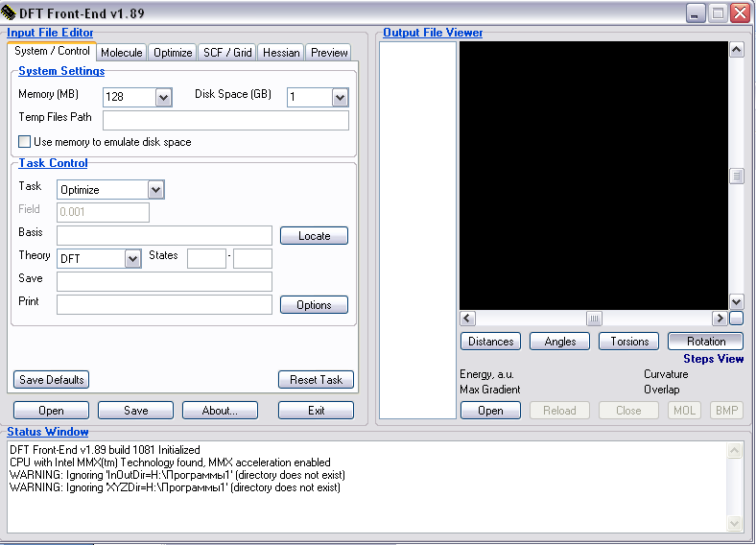Click Open in Input File Editor
Image resolution: width=756 pixels, height=545 pixels.
(51, 411)
